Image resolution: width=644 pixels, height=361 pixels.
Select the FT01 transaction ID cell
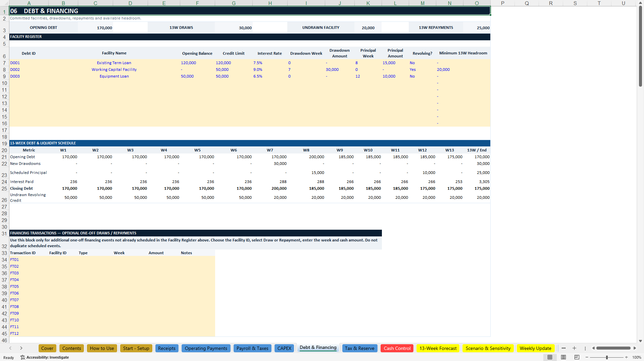point(29,260)
